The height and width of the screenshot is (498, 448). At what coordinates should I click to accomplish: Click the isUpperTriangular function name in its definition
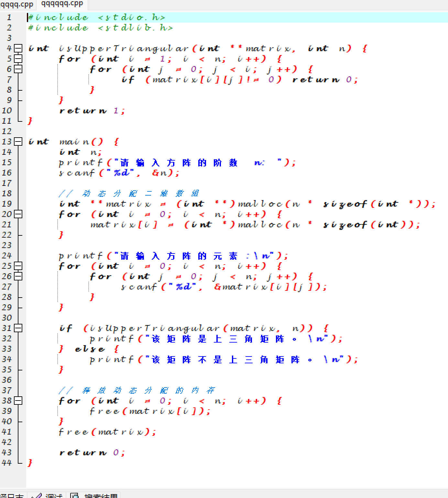pos(124,49)
